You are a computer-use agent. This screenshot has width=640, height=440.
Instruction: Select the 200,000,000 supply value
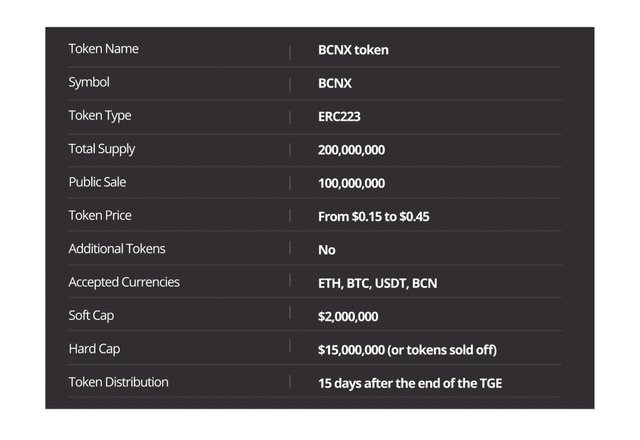coord(351,150)
